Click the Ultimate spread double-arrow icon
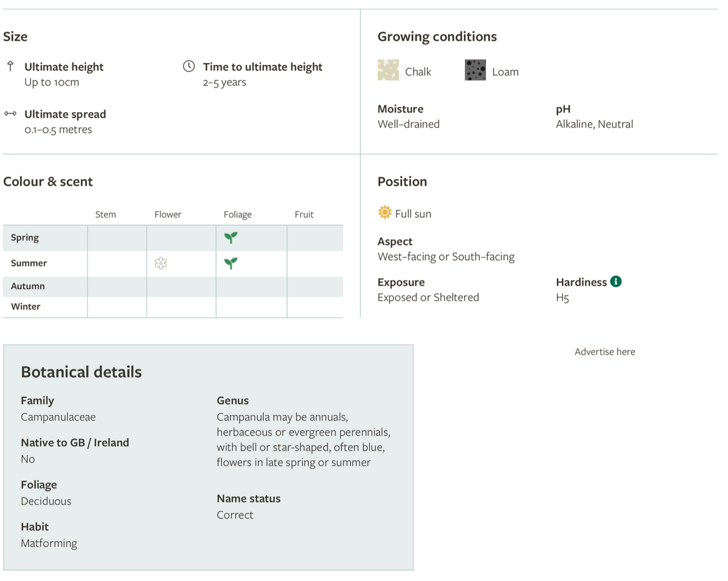Screen dimensions: 728x581 coord(10,113)
